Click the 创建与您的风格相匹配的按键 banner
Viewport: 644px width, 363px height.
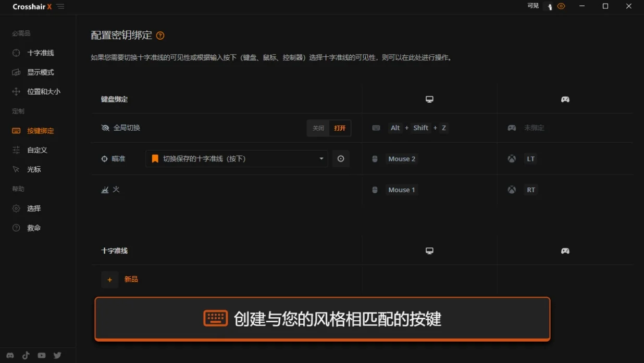(x=323, y=319)
